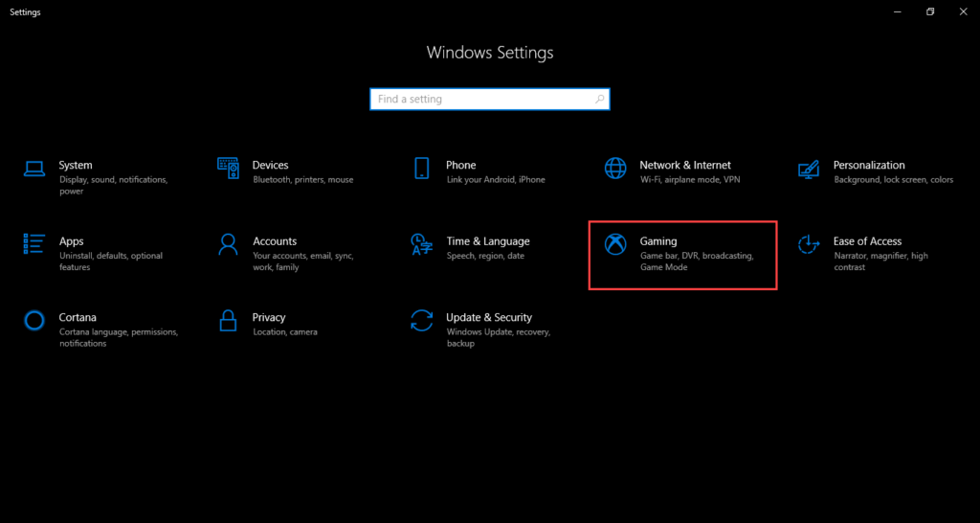Focus the Find a setting search box
980x523 pixels.
pos(489,99)
